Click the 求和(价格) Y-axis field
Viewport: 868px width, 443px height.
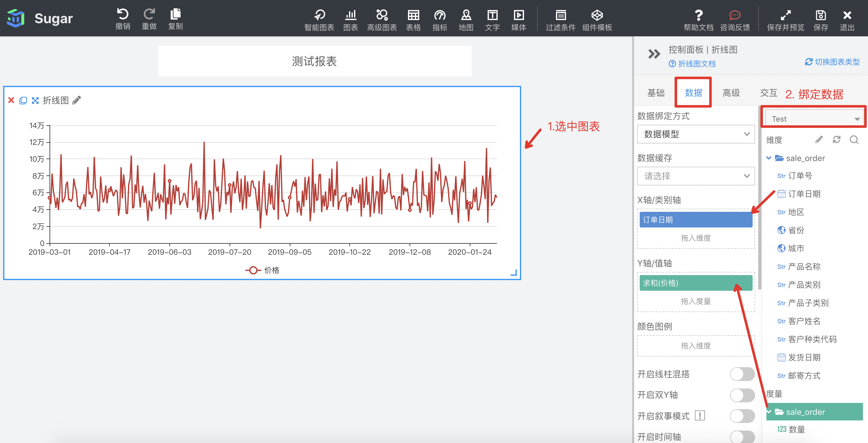click(x=696, y=283)
